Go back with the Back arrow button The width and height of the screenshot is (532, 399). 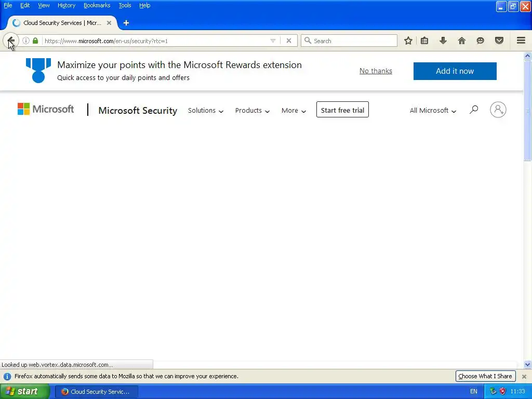(11, 41)
